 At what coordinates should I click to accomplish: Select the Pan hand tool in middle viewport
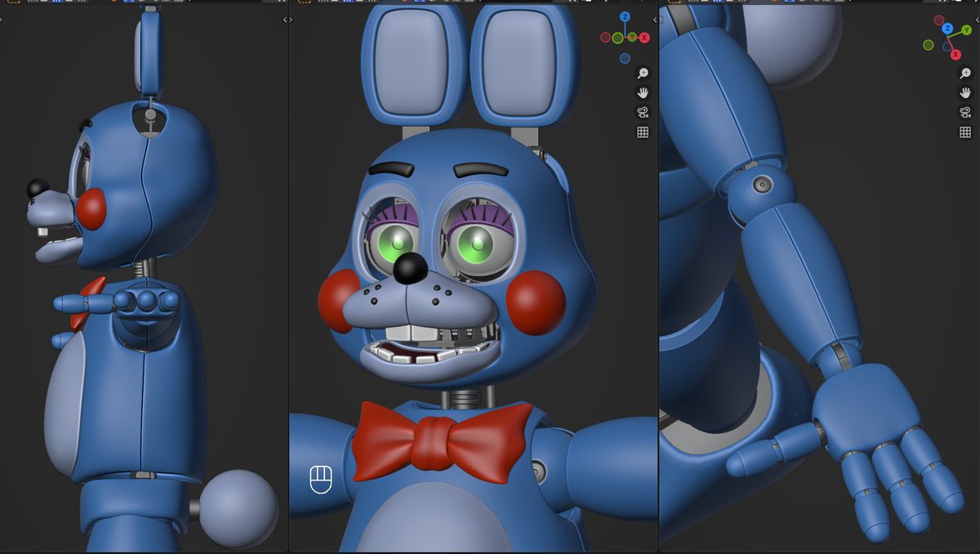[x=644, y=92]
